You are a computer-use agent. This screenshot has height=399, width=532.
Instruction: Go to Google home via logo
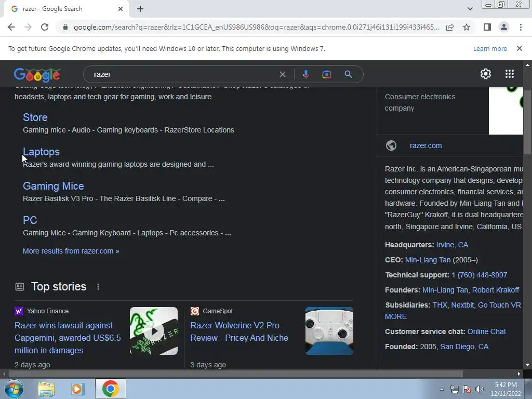tap(37, 75)
